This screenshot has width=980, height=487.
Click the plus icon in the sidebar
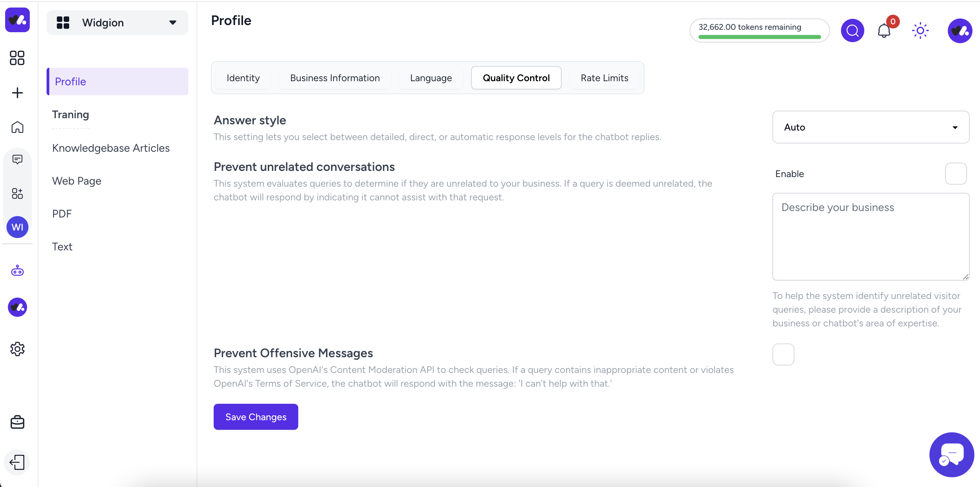(x=17, y=93)
